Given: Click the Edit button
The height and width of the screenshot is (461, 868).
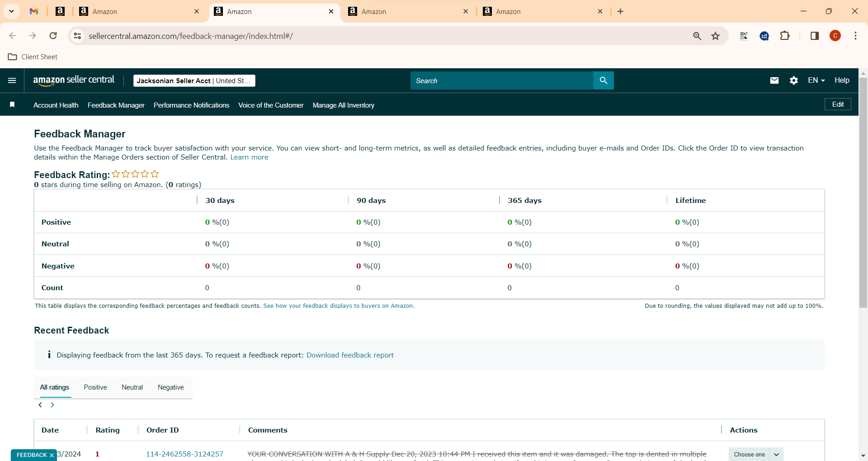Looking at the screenshot, I should 838,104.
